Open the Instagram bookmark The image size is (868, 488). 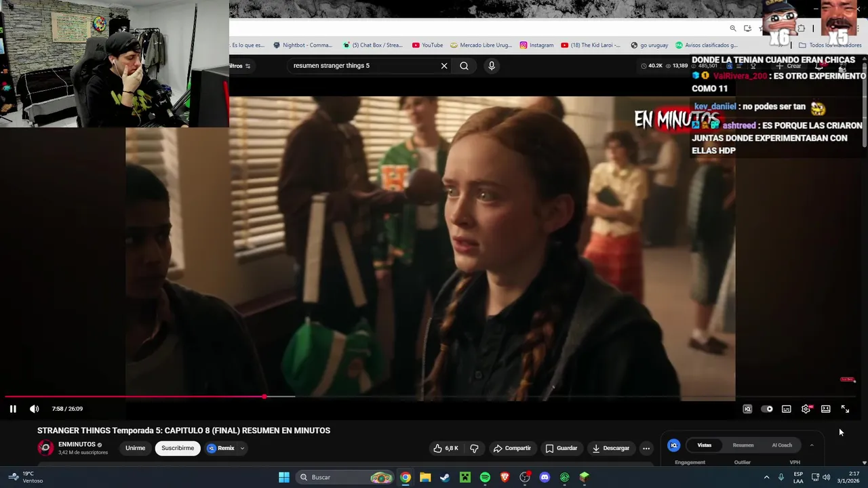(x=537, y=45)
